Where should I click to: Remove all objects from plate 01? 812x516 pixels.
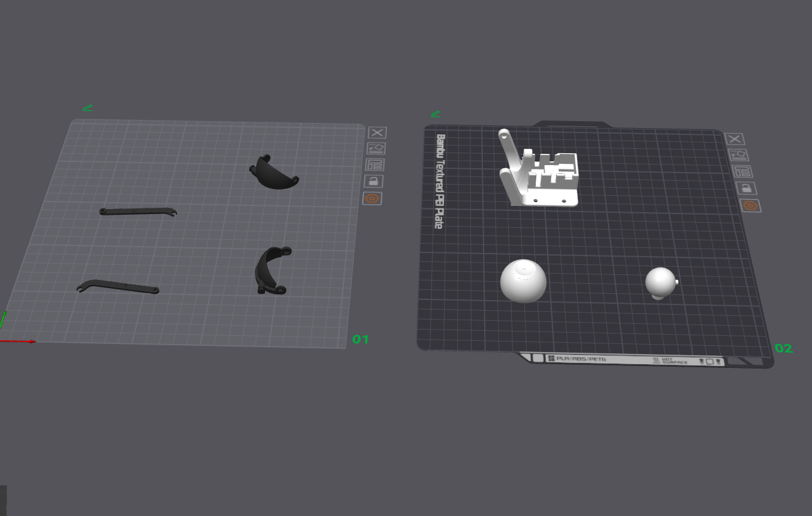(377, 132)
